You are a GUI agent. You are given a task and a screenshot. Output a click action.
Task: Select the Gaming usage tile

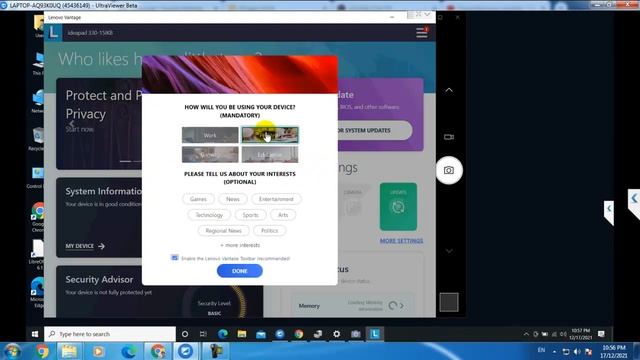point(210,155)
